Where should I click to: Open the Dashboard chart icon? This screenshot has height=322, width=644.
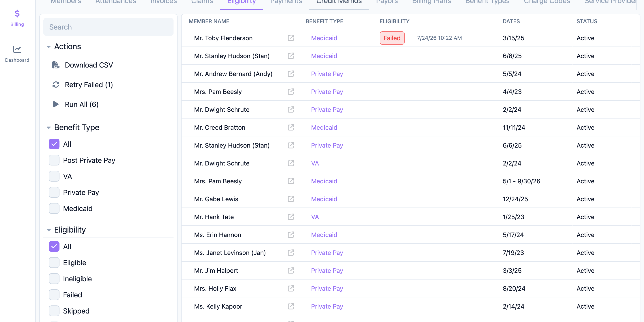[17, 49]
